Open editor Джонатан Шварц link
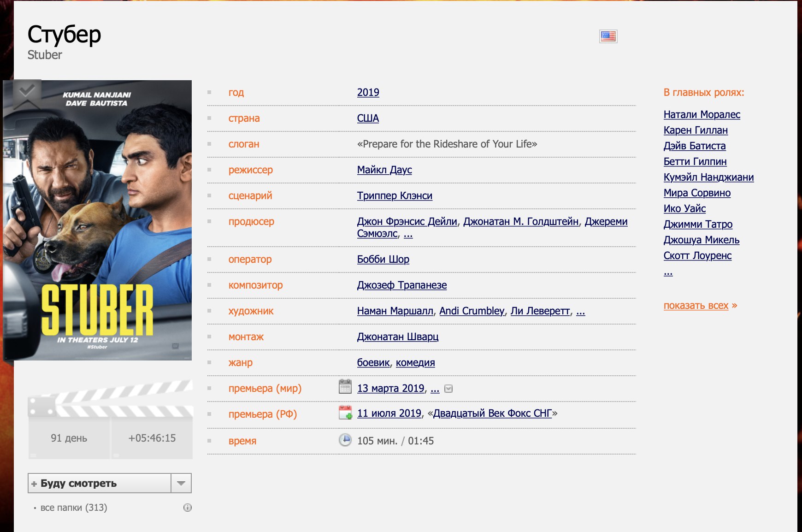 tap(398, 337)
